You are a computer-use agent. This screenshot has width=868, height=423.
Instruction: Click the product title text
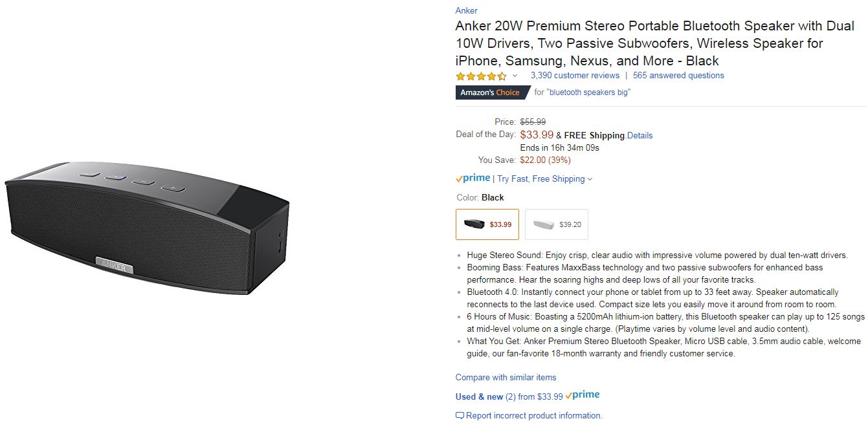(x=654, y=43)
